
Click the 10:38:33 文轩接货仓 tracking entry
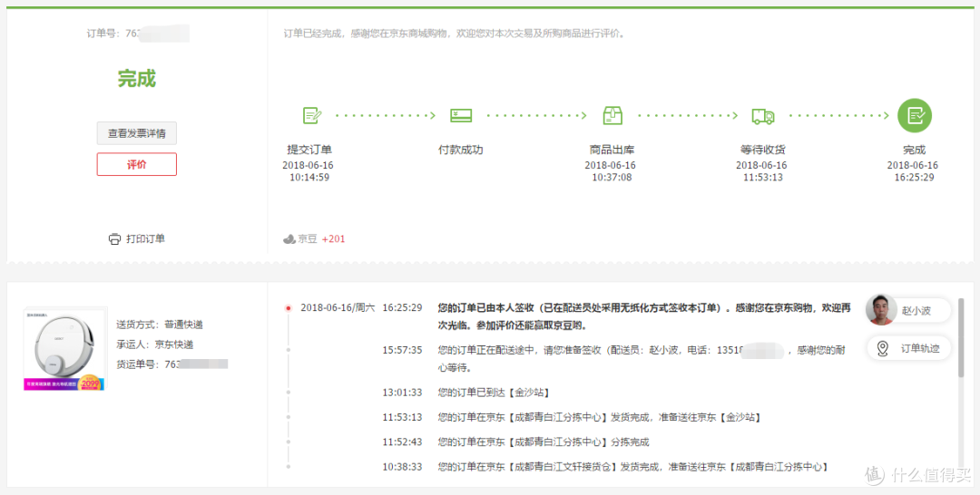pyautogui.click(x=633, y=466)
